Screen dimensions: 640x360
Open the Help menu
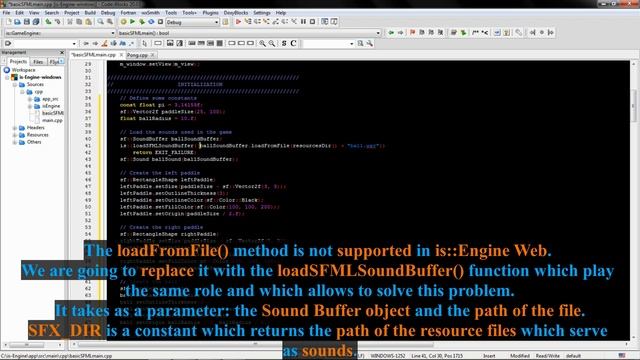pyautogui.click(x=281, y=13)
